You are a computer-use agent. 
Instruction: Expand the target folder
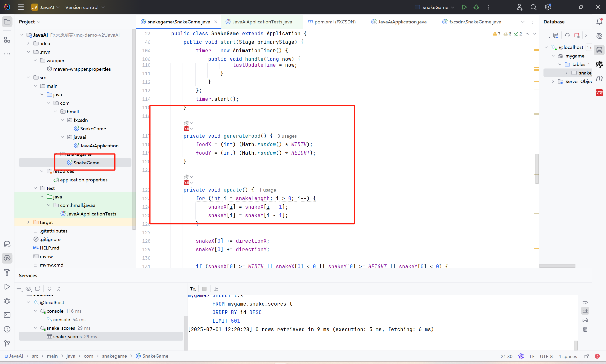coord(28,222)
